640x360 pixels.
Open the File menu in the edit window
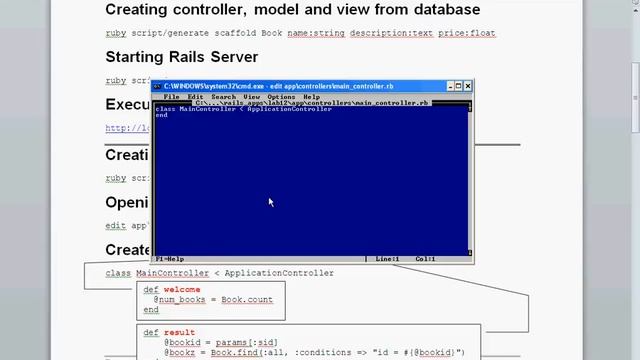(171, 97)
